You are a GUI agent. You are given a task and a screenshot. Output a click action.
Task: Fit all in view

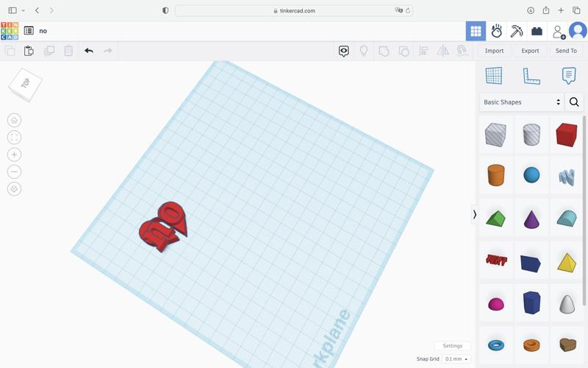pos(14,138)
